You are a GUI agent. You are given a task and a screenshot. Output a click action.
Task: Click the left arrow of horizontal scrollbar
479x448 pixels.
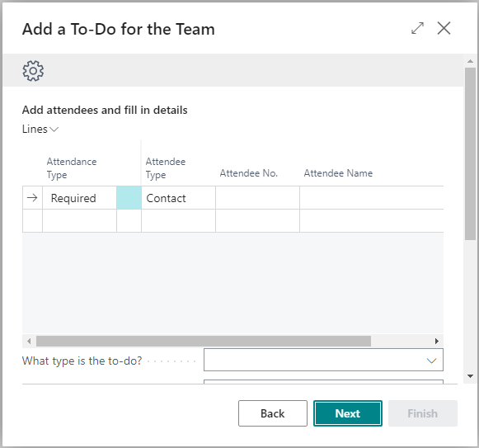coord(29,341)
